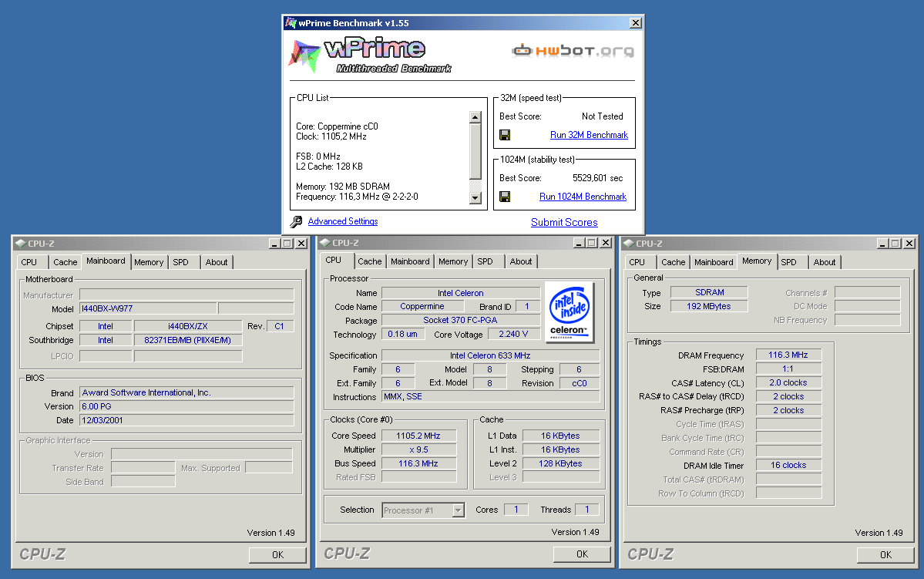
Task: Close the wPrime Benchmark window
Action: coord(635,23)
